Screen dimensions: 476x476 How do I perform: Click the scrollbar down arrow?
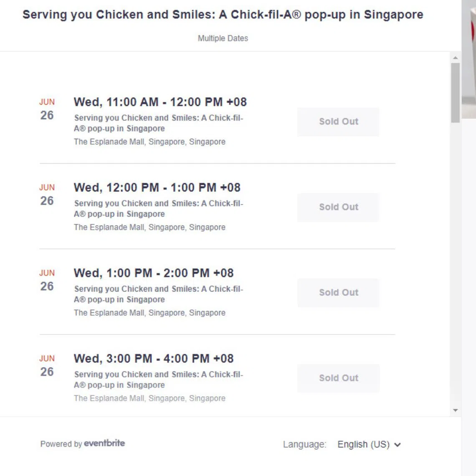coord(455,410)
